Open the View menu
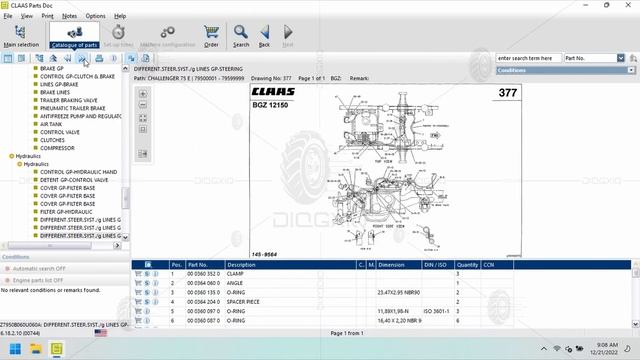Viewport: 640px width, 360px height. pos(27,16)
